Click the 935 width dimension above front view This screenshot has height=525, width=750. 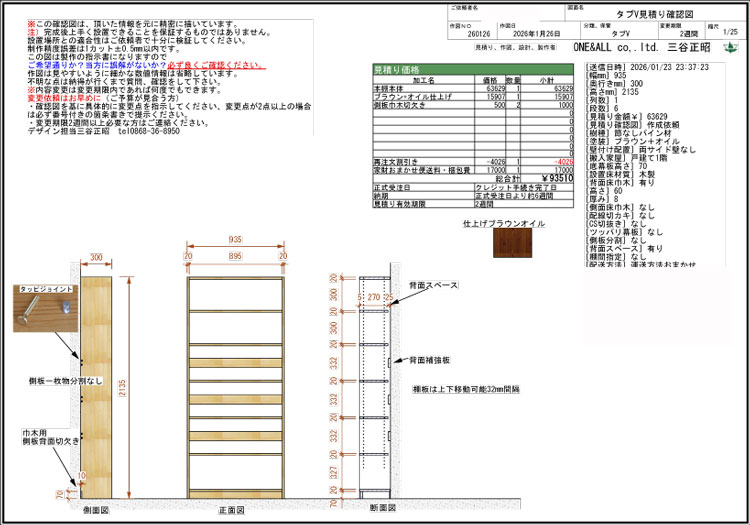tap(234, 241)
